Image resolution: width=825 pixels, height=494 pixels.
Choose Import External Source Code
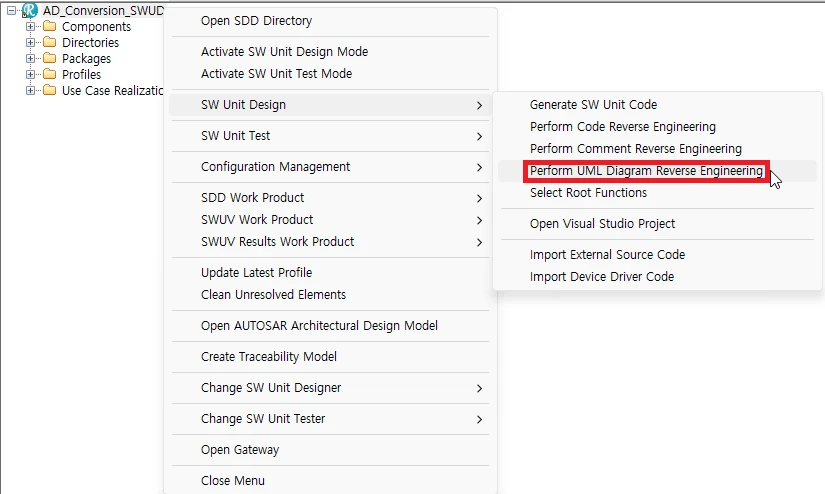point(607,255)
